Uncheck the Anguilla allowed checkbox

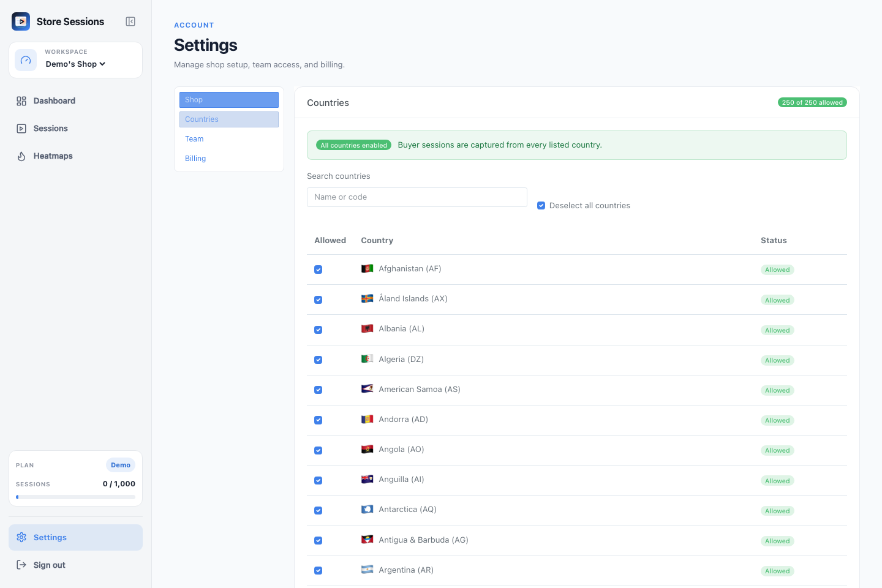318,480
